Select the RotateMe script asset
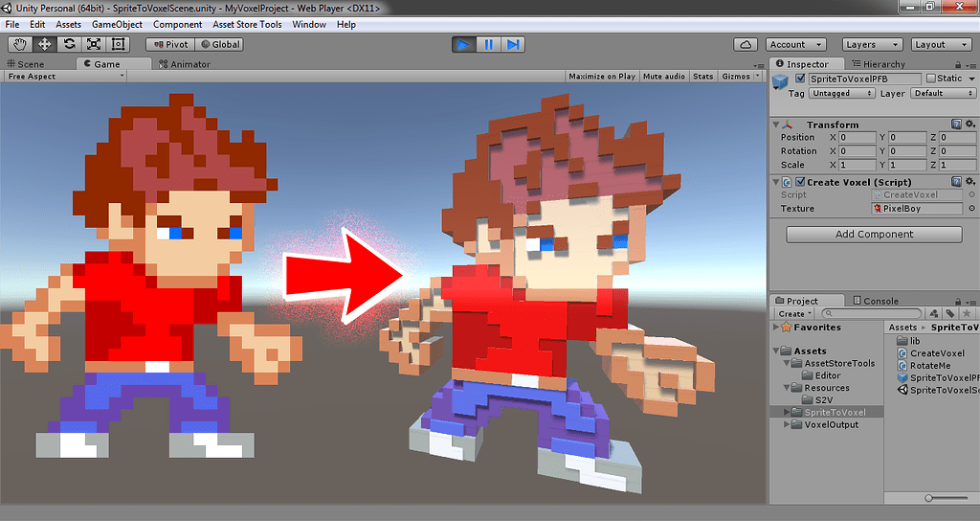The width and height of the screenshot is (980, 521). pyautogui.click(x=924, y=365)
